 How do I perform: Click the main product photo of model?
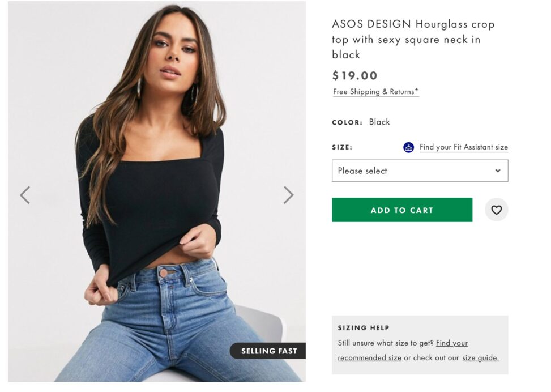(x=157, y=191)
